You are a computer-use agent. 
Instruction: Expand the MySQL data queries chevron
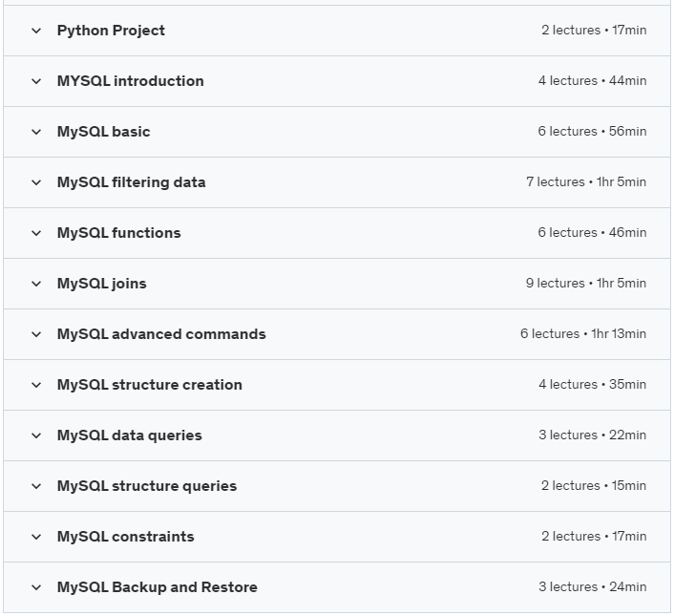[36, 435]
